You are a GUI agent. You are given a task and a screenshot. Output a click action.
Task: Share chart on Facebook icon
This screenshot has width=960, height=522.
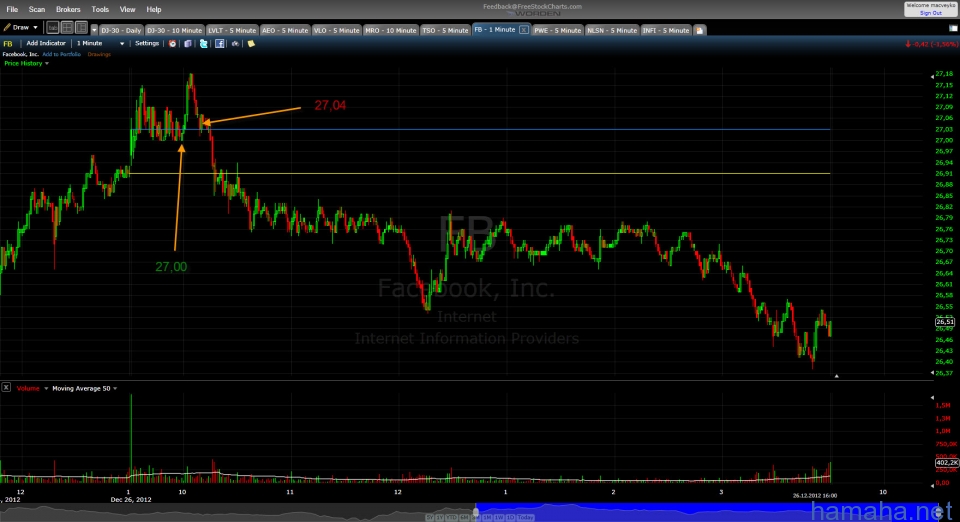(219, 43)
